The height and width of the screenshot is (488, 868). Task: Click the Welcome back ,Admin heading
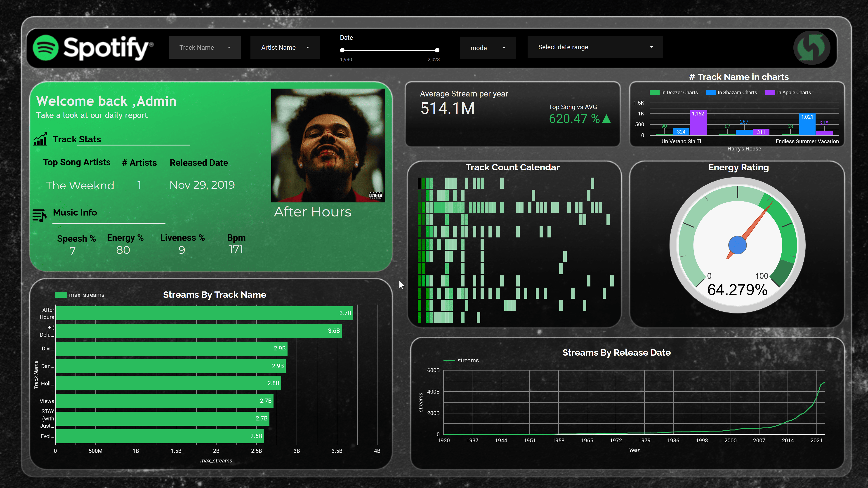[106, 101]
